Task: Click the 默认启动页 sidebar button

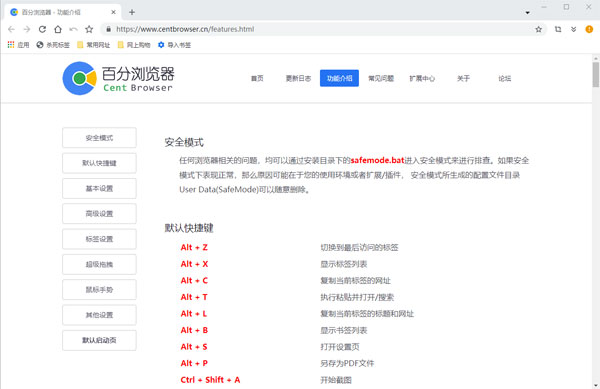Action: [99, 340]
